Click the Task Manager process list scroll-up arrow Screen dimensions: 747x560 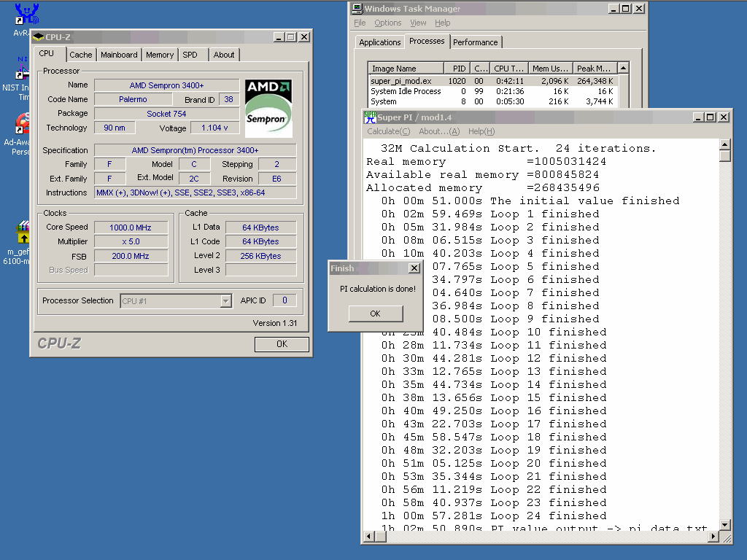pos(623,68)
